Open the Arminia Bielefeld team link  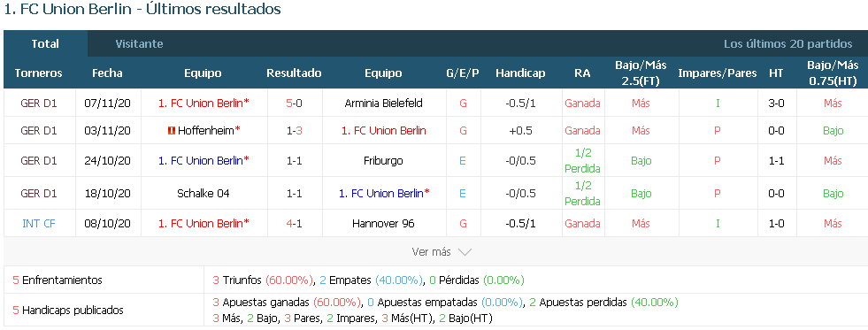[384, 103]
